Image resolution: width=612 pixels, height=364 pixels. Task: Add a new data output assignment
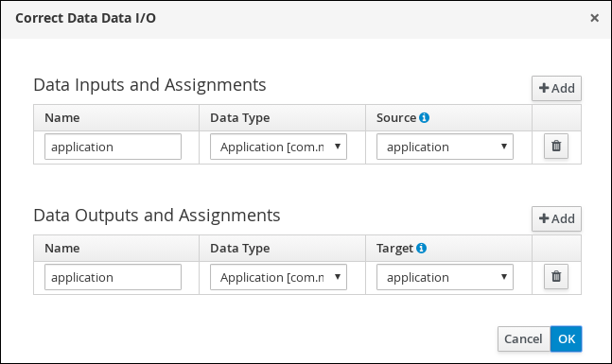coord(556,218)
